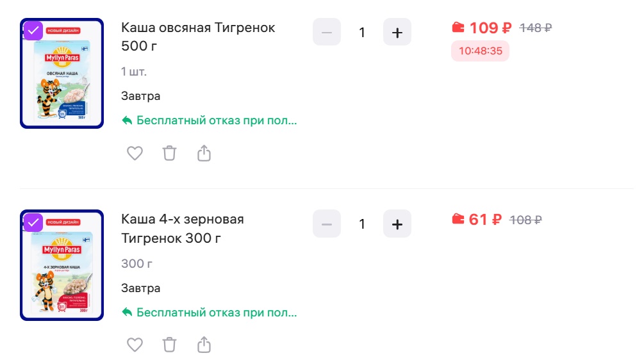The height and width of the screenshot is (360, 644).
Task: Uncheck Каша овсяная Тигренок selection checkbox
Action: pyautogui.click(x=33, y=31)
